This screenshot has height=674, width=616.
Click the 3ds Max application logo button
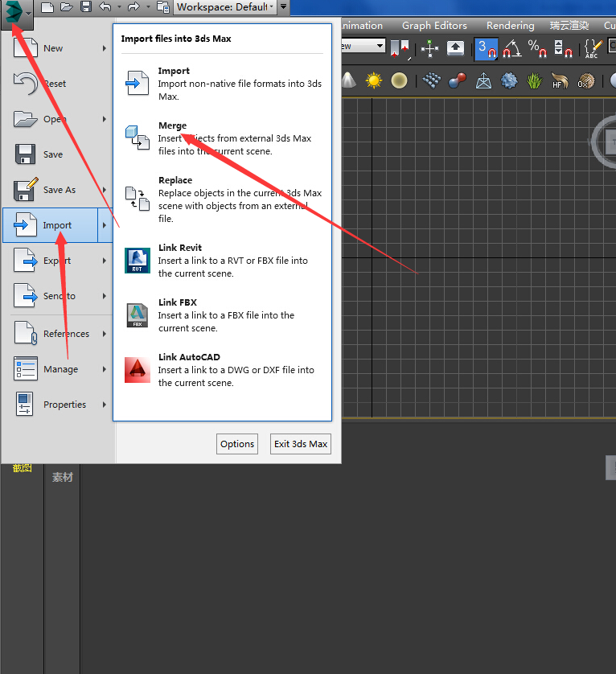coord(16,14)
